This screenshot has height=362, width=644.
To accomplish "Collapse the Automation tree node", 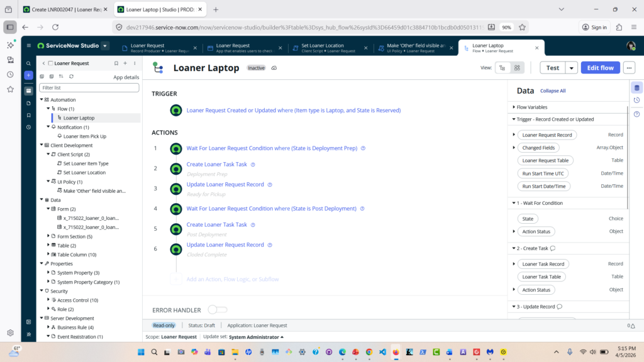I will 42,100.
